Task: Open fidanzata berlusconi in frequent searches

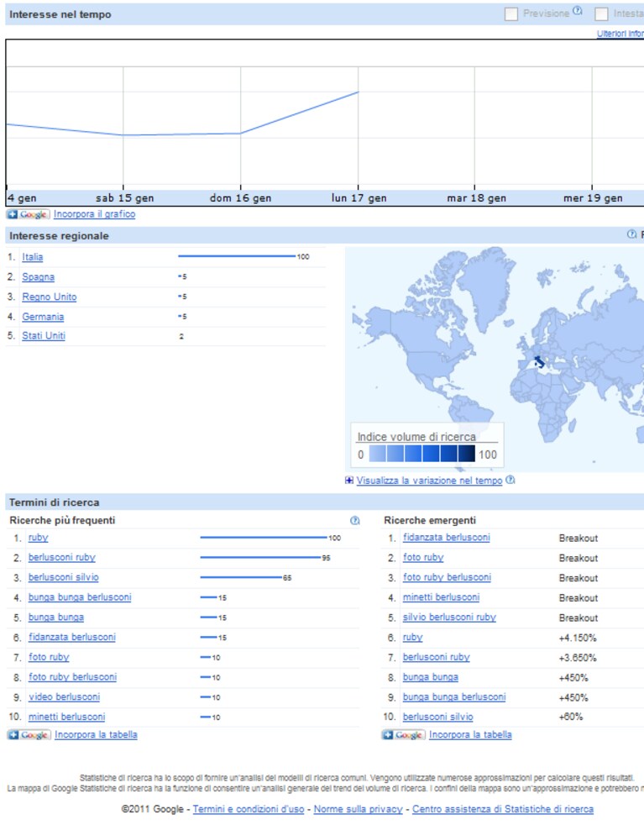Action: coord(72,638)
